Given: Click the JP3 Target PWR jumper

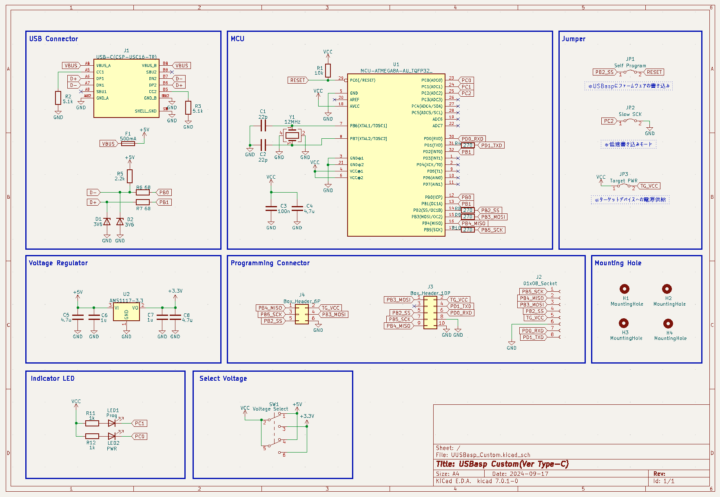Looking at the screenshot, I should point(624,186).
